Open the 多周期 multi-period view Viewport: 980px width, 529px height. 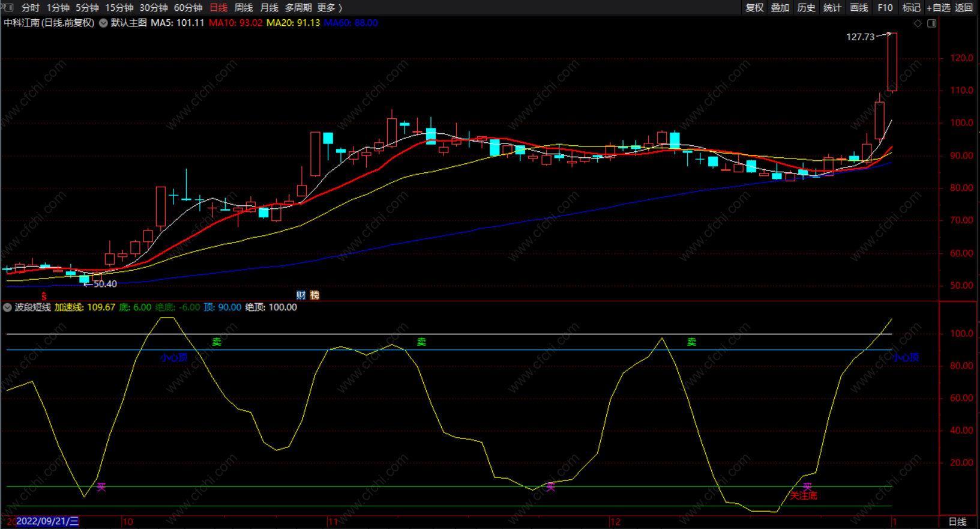(298, 8)
